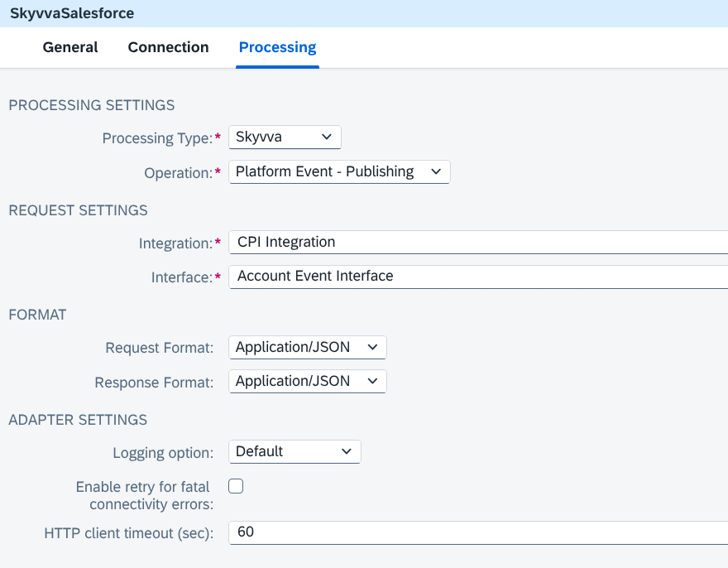Click the HTTP client timeout label
This screenshot has width=728, height=568.
pos(129,533)
